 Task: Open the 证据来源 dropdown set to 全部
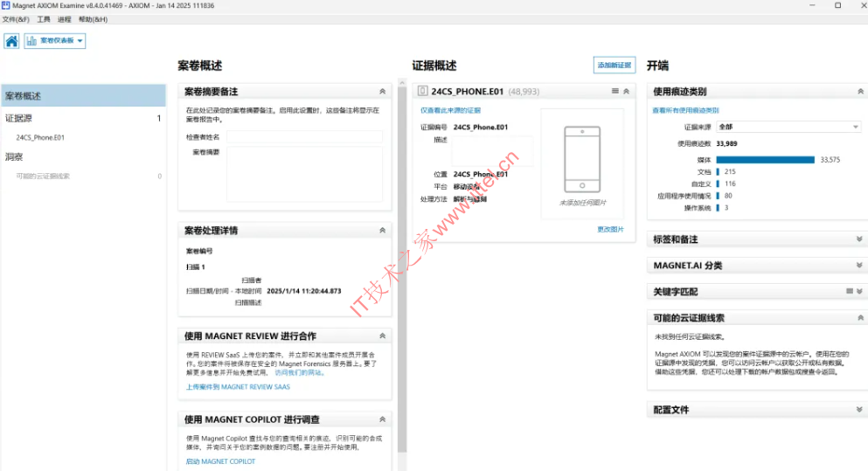point(788,127)
